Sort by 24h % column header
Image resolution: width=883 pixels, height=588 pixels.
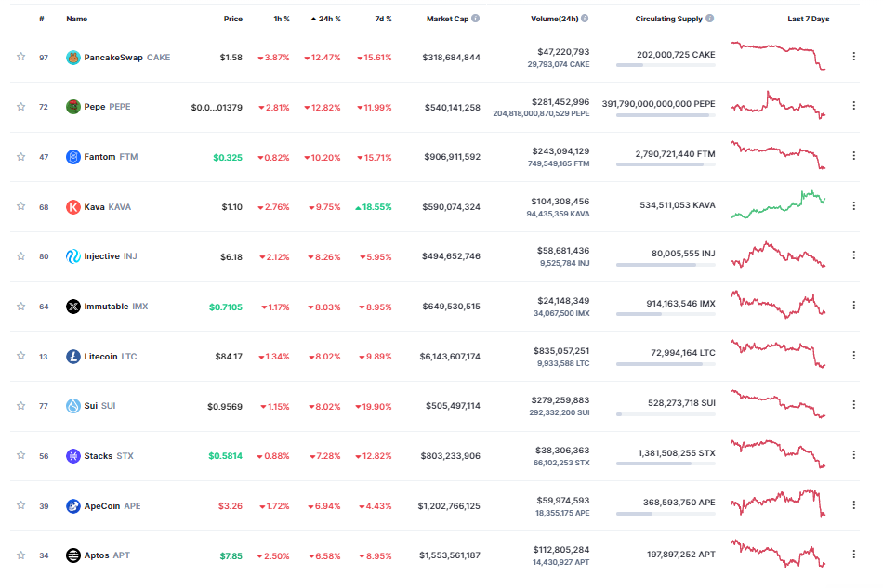pos(325,19)
